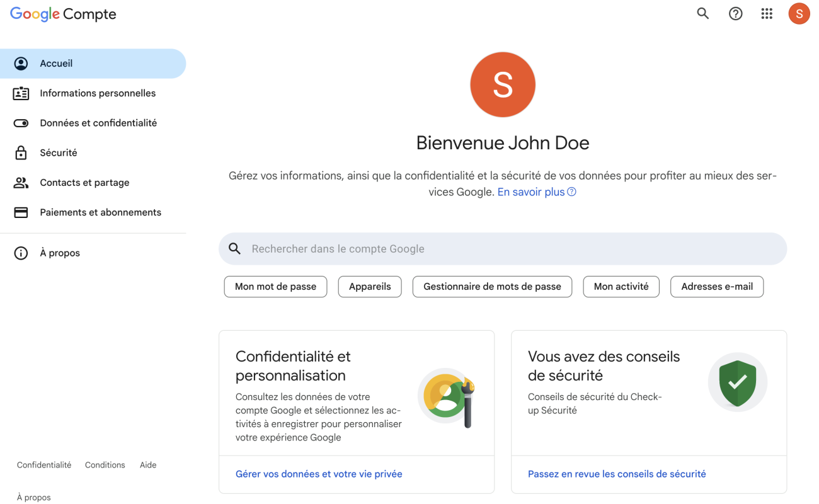Click the Sécurité padlock icon
819x504 pixels.
click(x=21, y=152)
